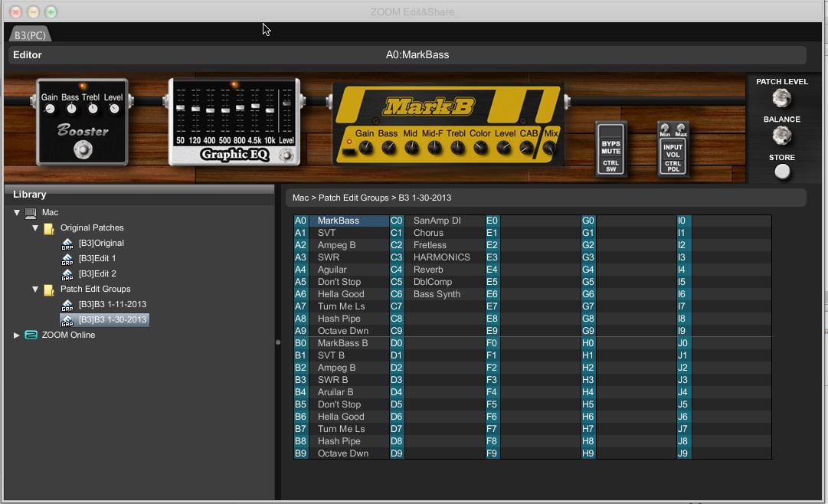Select the [B3]Original patch group
This screenshot has height=504, width=828.
101,243
